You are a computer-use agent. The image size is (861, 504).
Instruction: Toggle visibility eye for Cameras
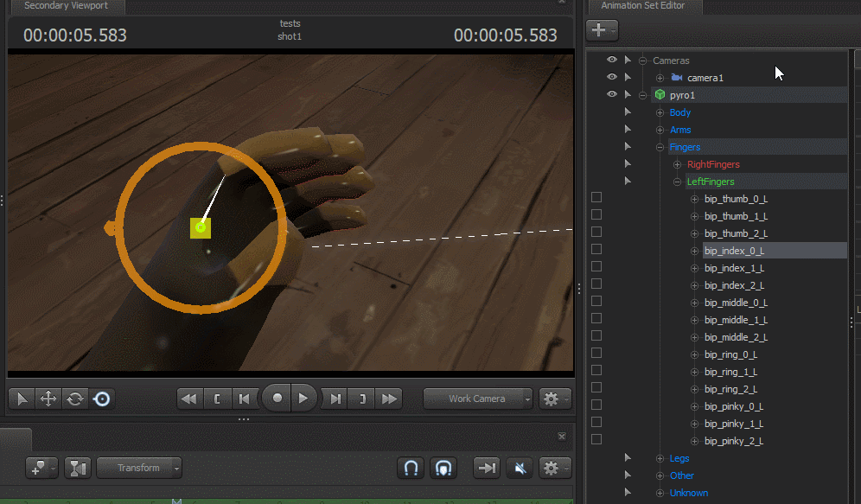tap(612, 60)
